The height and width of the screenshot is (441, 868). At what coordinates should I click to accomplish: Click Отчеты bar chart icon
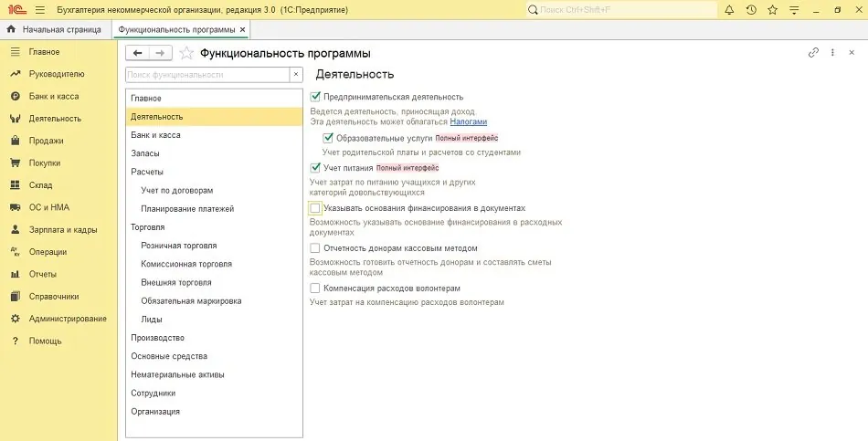pos(16,274)
